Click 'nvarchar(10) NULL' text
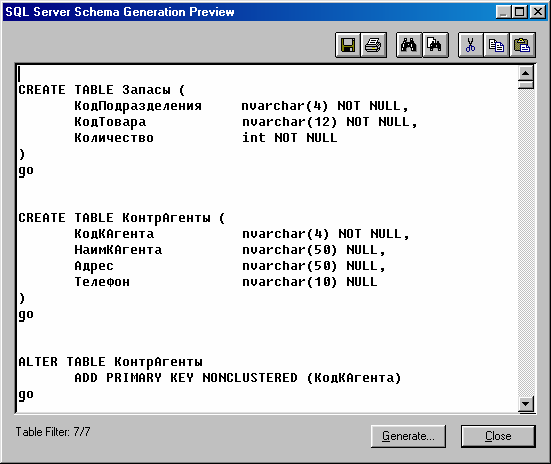Image resolution: width=551 pixels, height=464 pixels. click(310, 282)
